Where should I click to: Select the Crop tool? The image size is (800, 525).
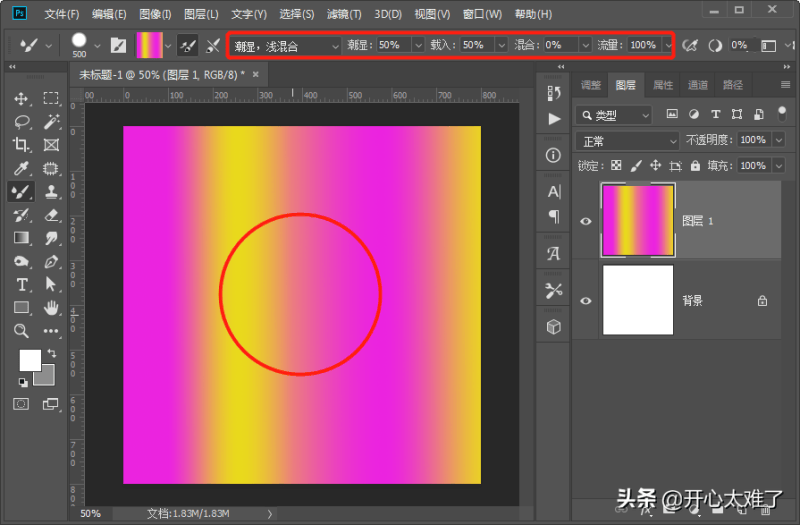tap(21, 145)
